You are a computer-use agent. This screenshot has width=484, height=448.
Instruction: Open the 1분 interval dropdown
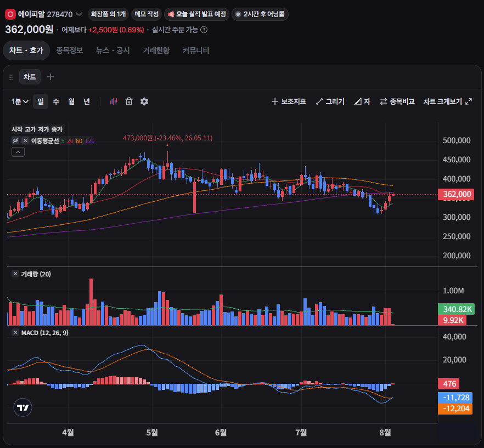20,101
